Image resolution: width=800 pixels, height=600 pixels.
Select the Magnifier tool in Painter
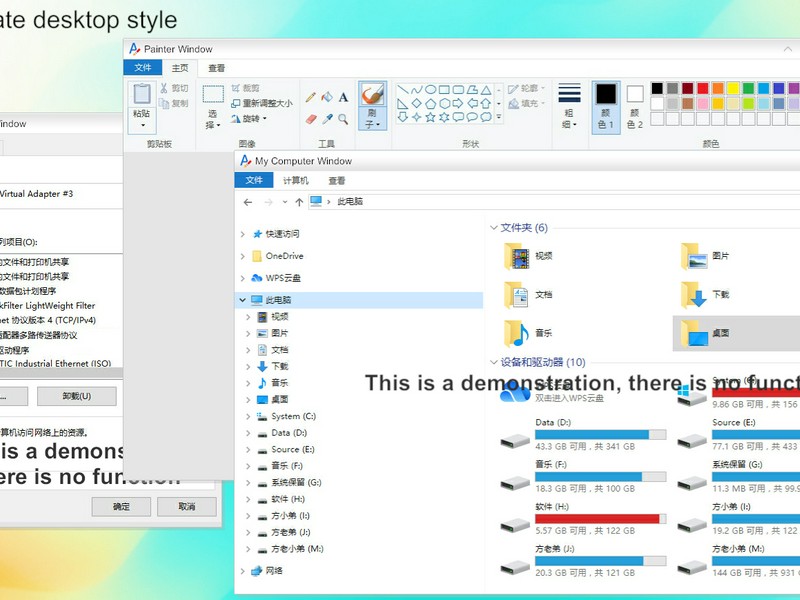click(343, 119)
